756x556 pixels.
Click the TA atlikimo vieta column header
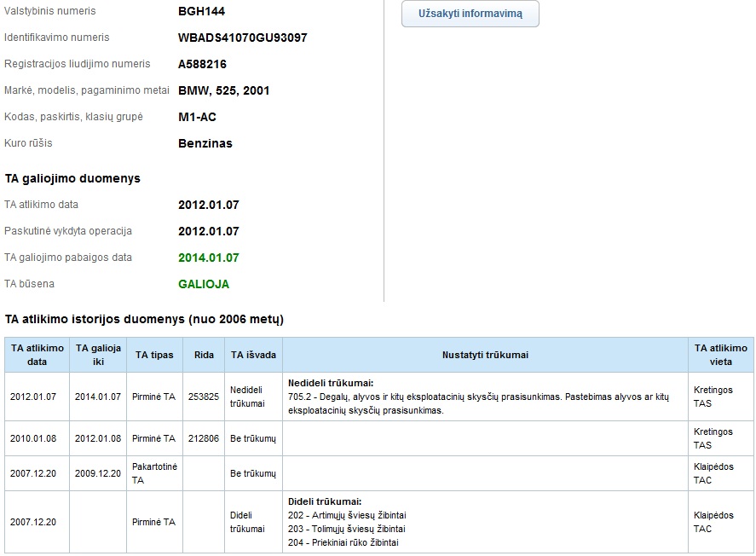point(720,355)
